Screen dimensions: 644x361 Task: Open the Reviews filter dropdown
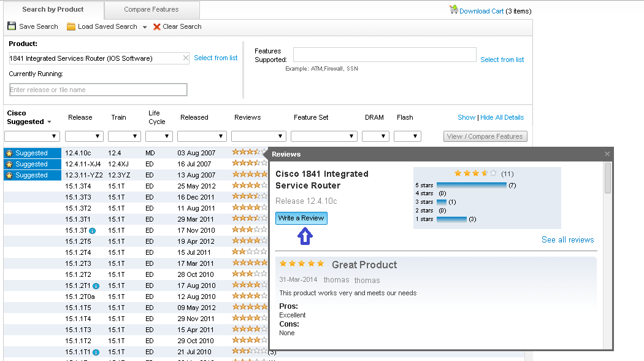coord(259,136)
